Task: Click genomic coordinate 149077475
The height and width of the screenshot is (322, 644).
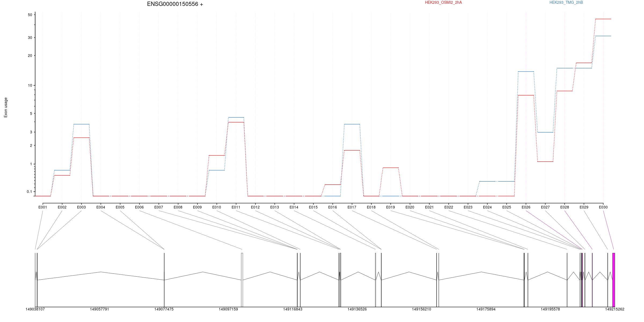Action: [164, 309]
